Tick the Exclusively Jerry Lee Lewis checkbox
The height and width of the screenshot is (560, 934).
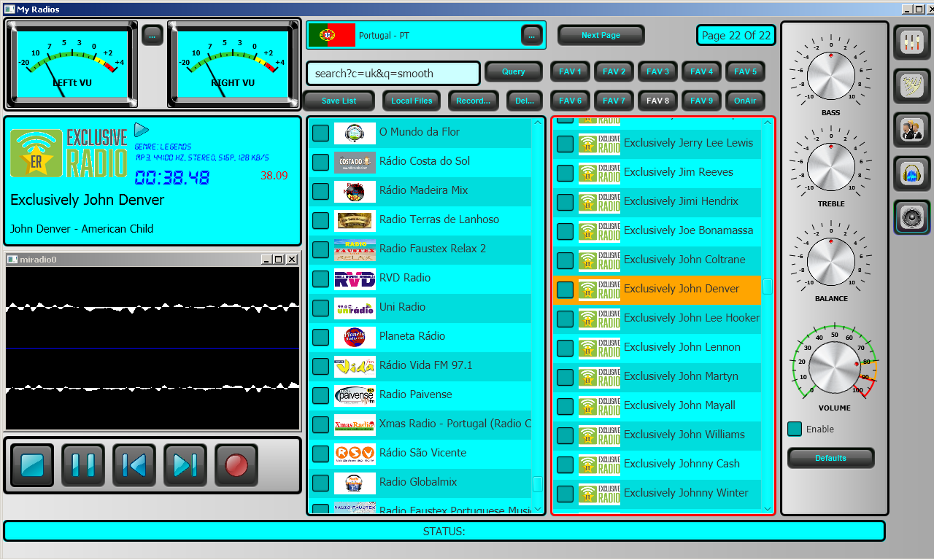coord(565,144)
